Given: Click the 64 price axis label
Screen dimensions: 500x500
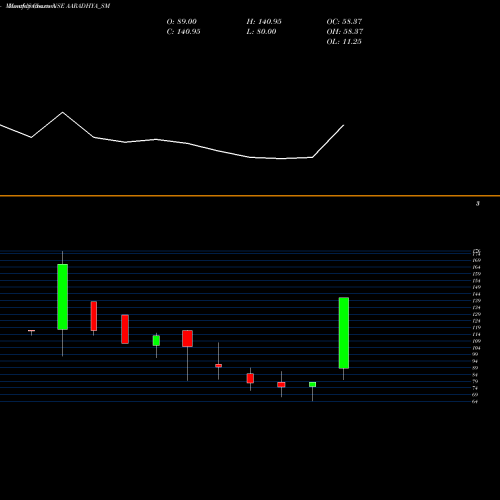Looking at the screenshot, I should 475,402.
